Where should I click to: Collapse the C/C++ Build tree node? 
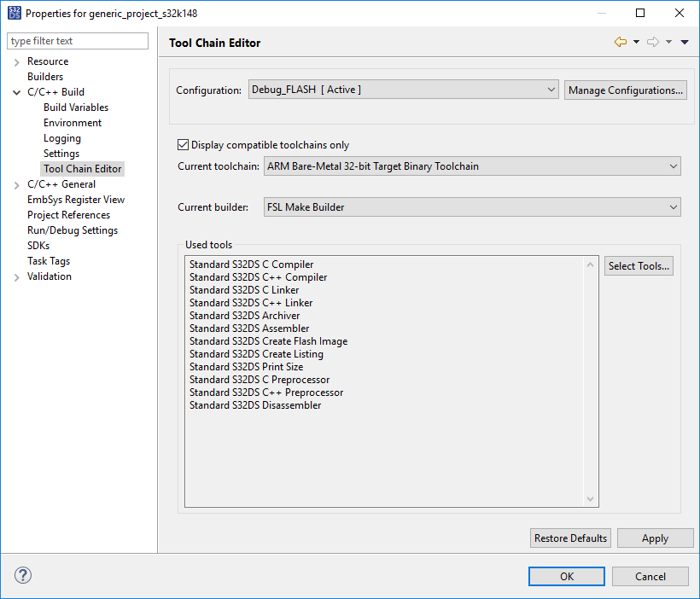17,92
